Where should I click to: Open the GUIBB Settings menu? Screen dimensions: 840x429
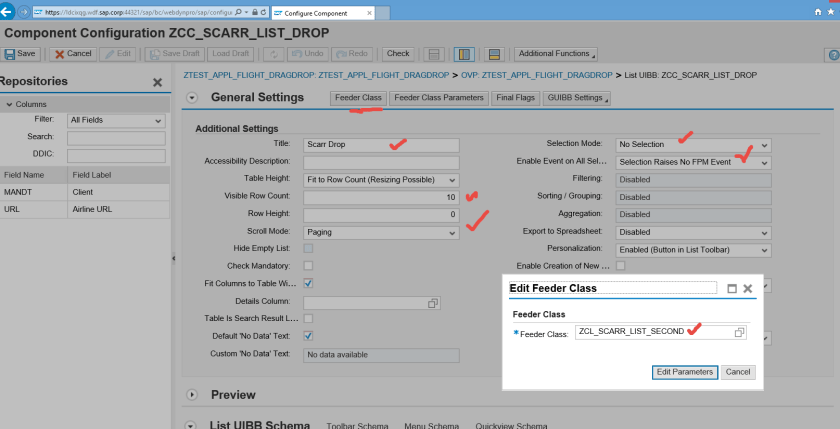pos(576,98)
